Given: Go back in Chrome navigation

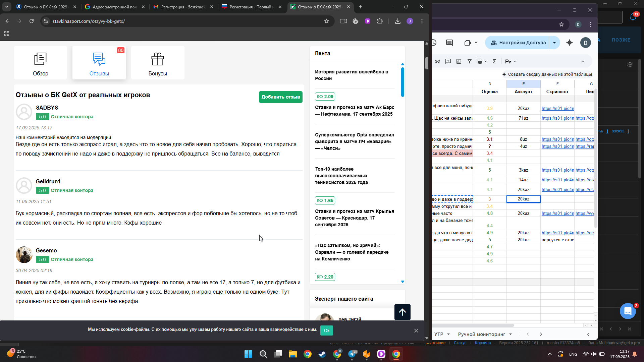Looking at the screenshot, I should point(7,21).
